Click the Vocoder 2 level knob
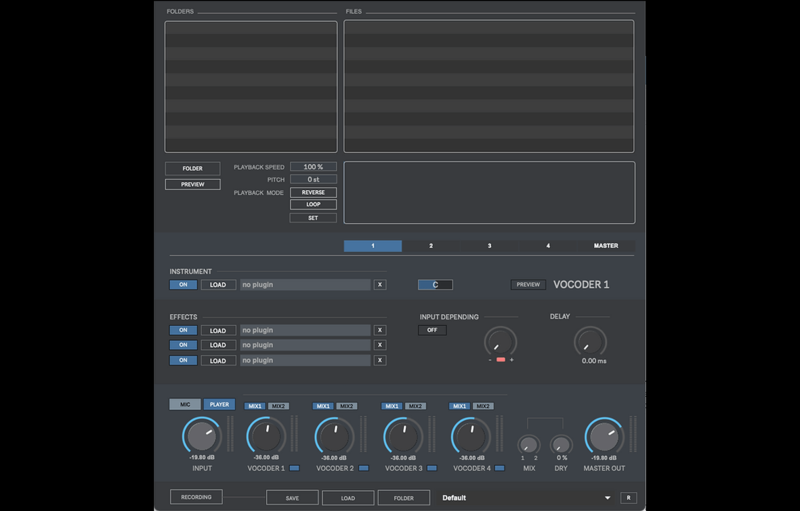 (x=335, y=435)
